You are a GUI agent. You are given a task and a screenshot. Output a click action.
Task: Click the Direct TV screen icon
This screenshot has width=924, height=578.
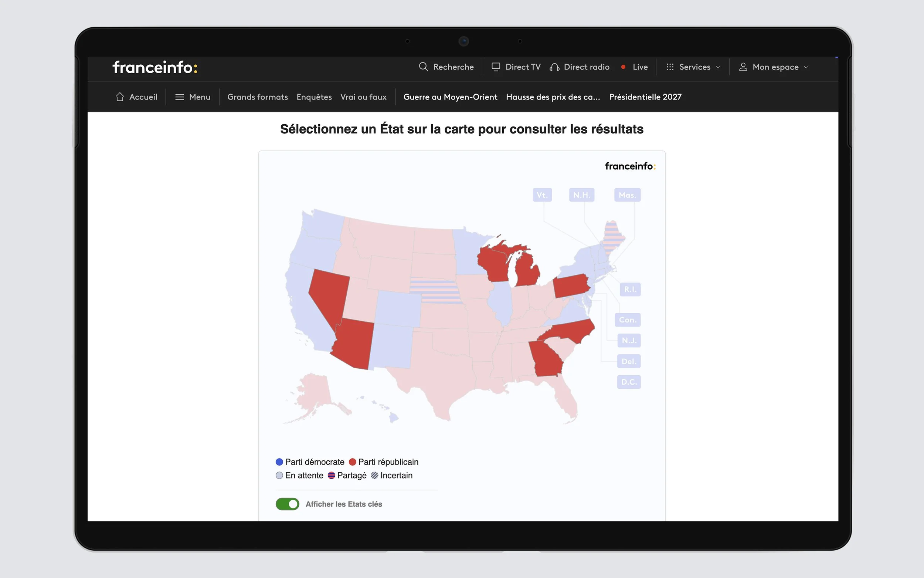pyautogui.click(x=495, y=67)
